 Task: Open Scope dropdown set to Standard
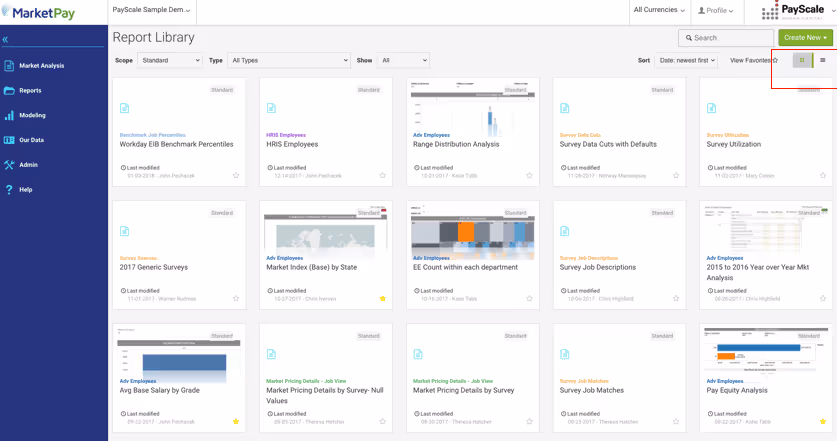[x=170, y=60]
